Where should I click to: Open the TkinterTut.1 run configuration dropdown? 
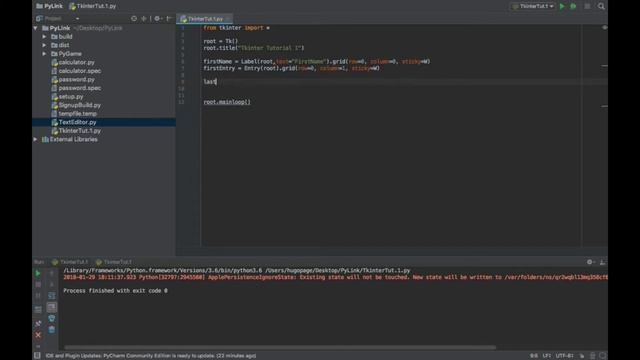[533, 6]
